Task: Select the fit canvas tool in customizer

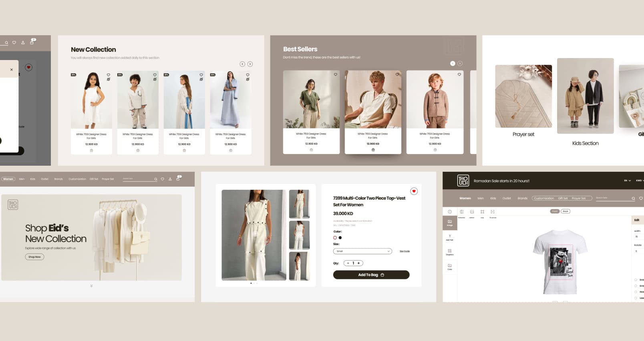Action: (493, 212)
